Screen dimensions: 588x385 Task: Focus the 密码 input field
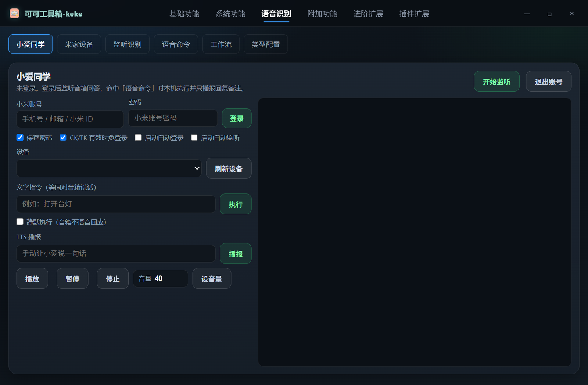pyautogui.click(x=173, y=118)
